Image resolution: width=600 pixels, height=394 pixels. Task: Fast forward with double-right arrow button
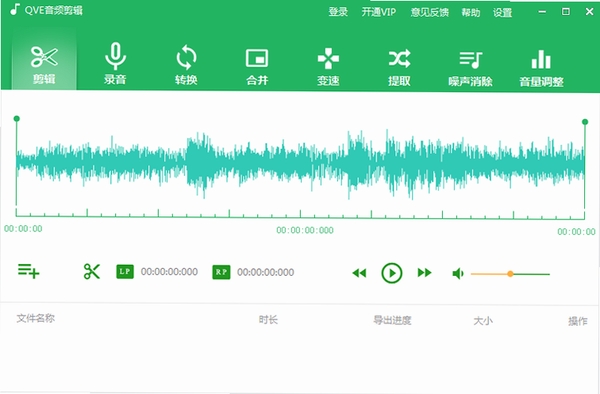(x=424, y=273)
